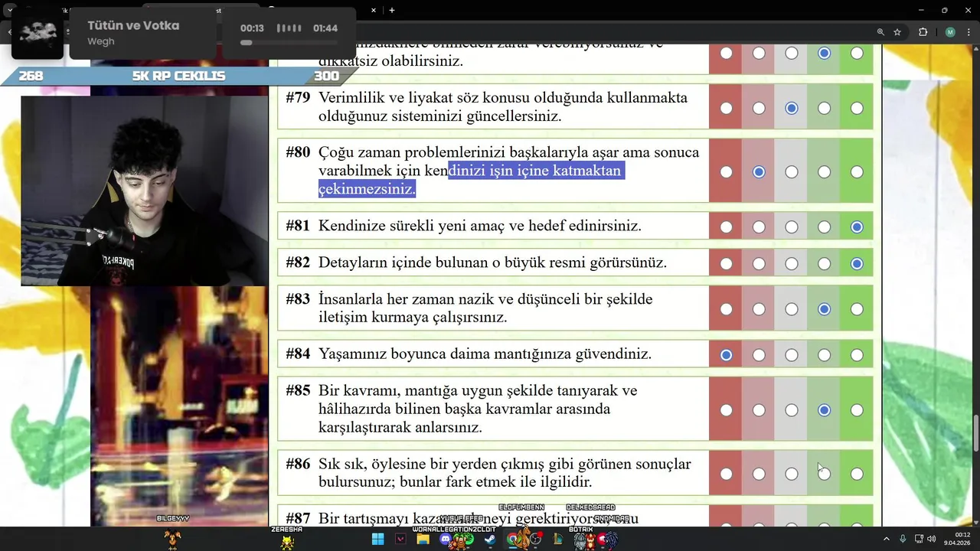Open a new browser tab with plus
The width and height of the screenshot is (980, 551).
pos(392,10)
